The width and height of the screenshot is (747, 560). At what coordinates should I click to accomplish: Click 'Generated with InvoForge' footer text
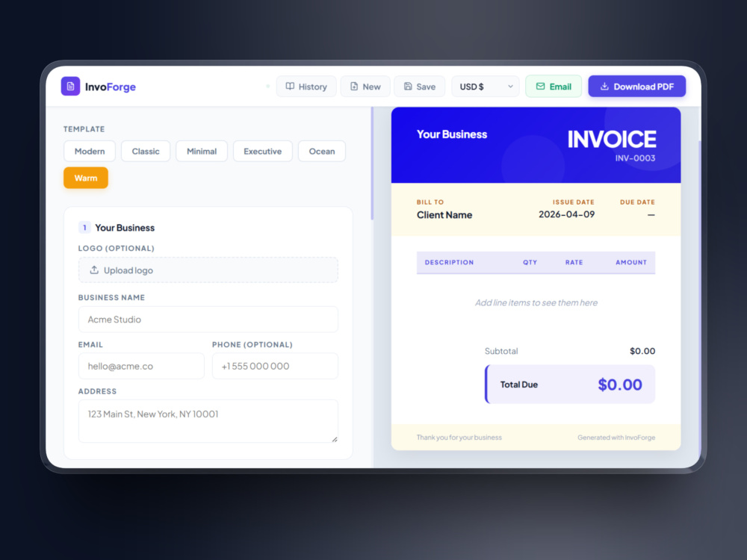click(616, 438)
